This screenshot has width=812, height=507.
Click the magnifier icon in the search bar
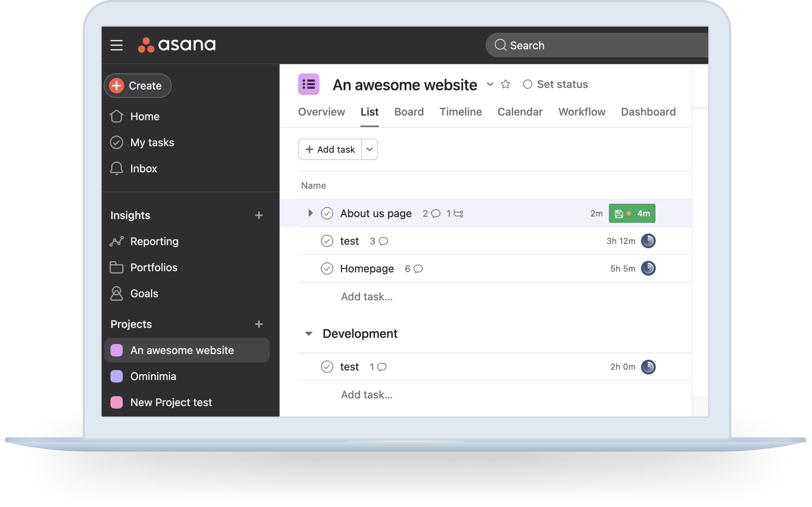click(x=500, y=45)
